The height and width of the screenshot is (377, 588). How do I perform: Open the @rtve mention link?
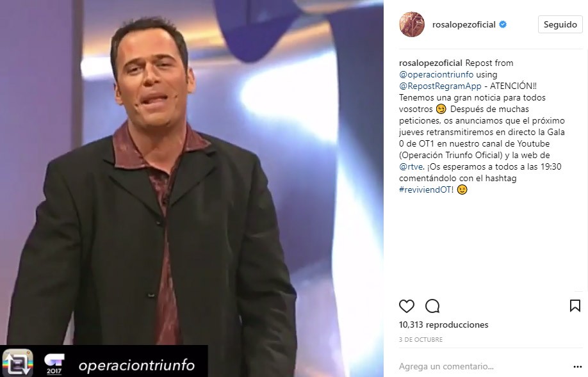point(411,166)
